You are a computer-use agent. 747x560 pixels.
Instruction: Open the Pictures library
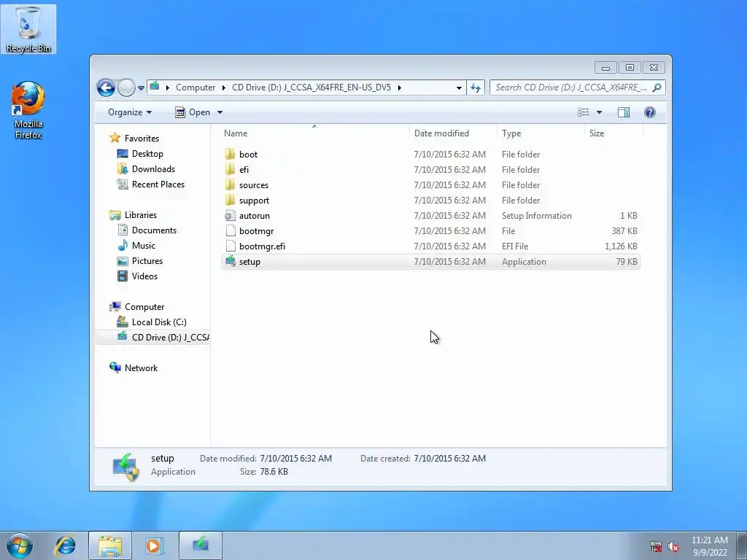click(x=140, y=261)
